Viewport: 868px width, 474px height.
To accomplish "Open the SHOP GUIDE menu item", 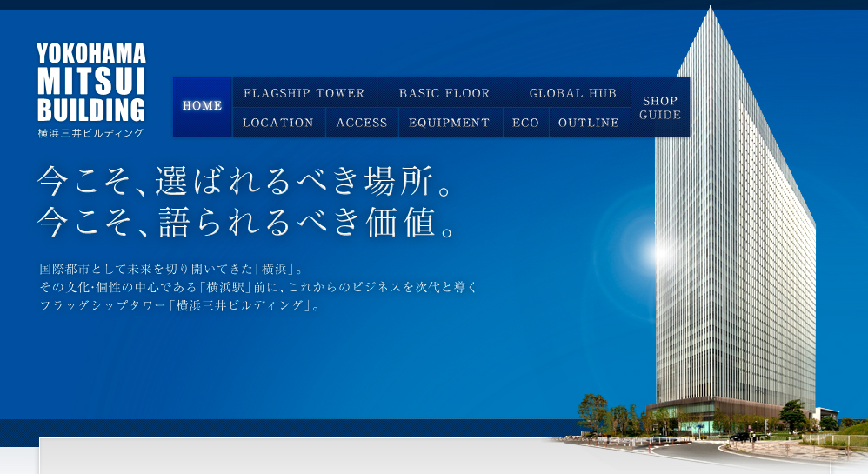I will pyautogui.click(x=660, y=108).
